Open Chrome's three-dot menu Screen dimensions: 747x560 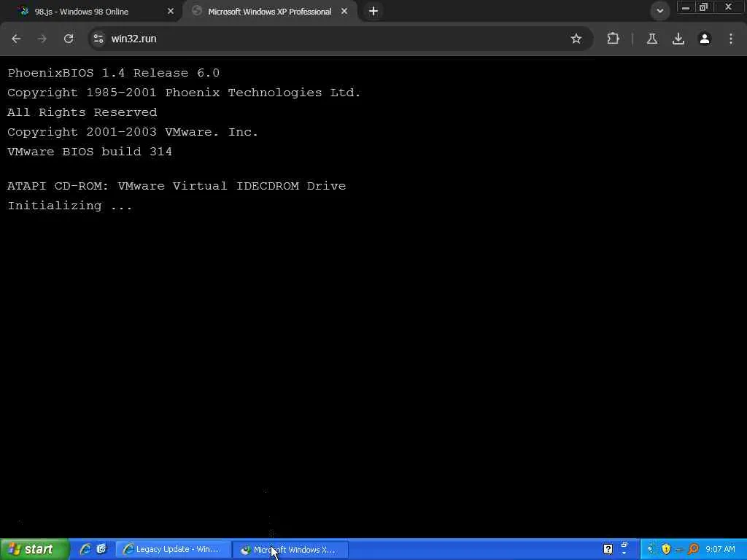(x=731, y=39)
